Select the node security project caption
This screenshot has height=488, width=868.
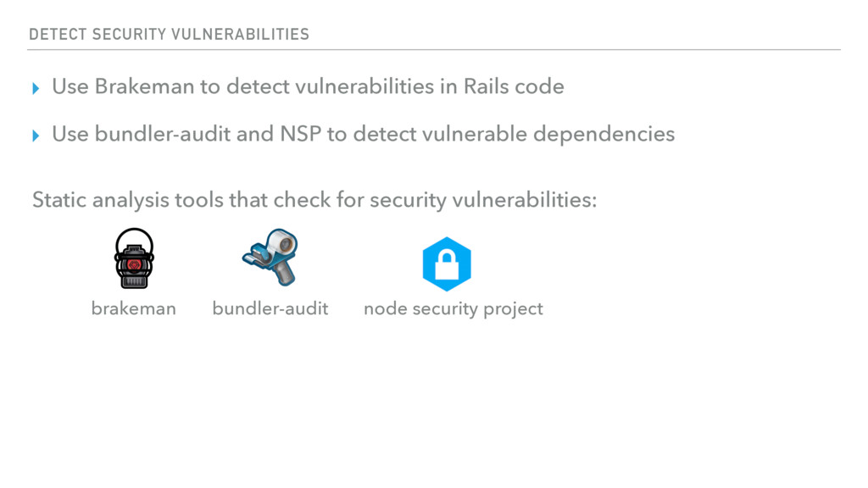click(x=453, y=308)
